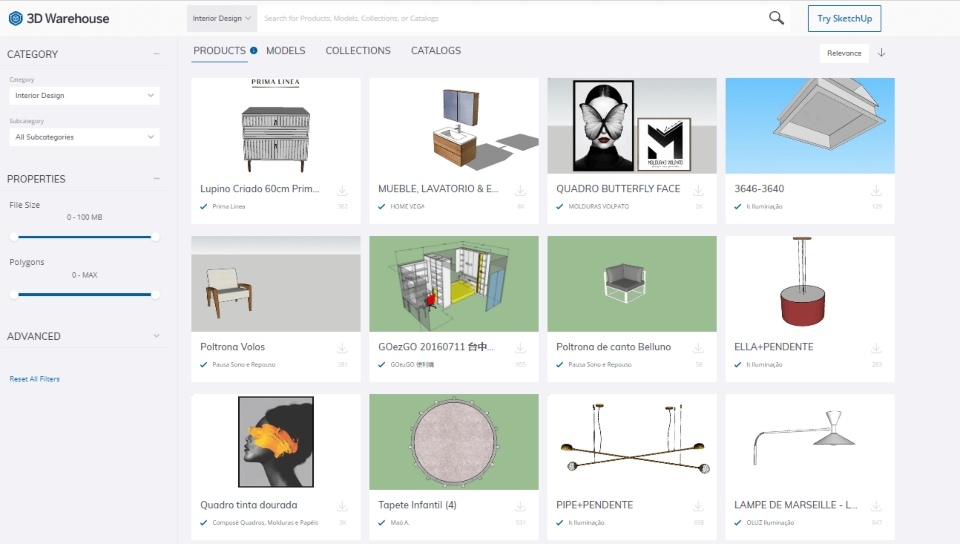Download Lupino Criado 60cm model

point(342,190)
